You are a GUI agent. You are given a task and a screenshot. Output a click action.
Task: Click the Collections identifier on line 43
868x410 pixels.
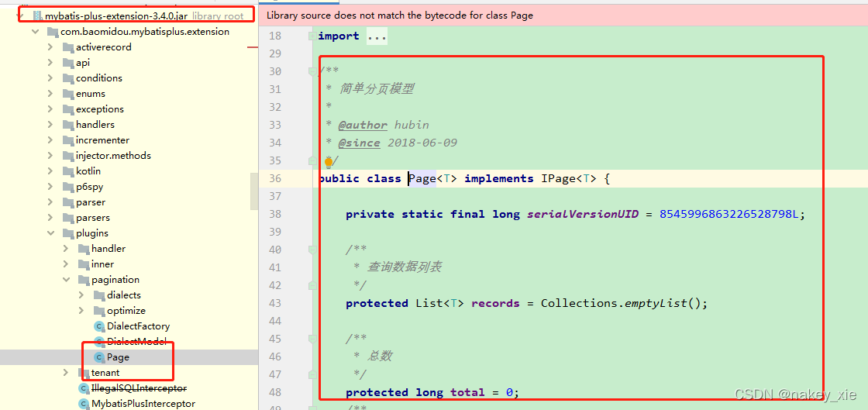pyautogui.click(x=579, y=303)
